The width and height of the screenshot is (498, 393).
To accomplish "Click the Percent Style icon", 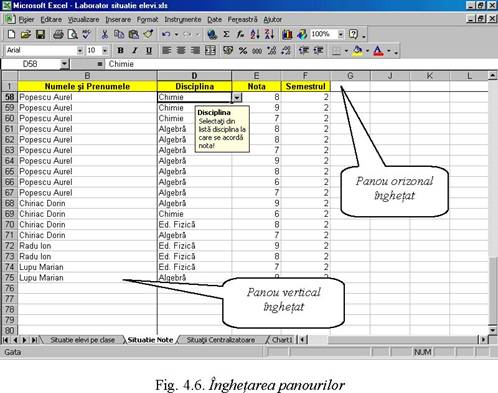I will [243, 51].
